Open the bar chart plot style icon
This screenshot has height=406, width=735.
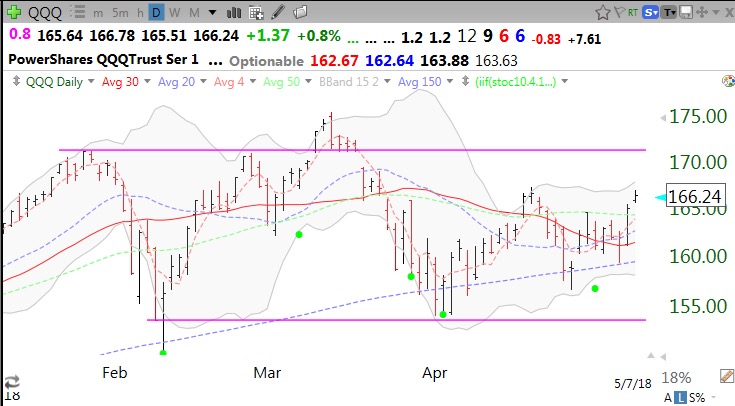(x=233, y=13)
